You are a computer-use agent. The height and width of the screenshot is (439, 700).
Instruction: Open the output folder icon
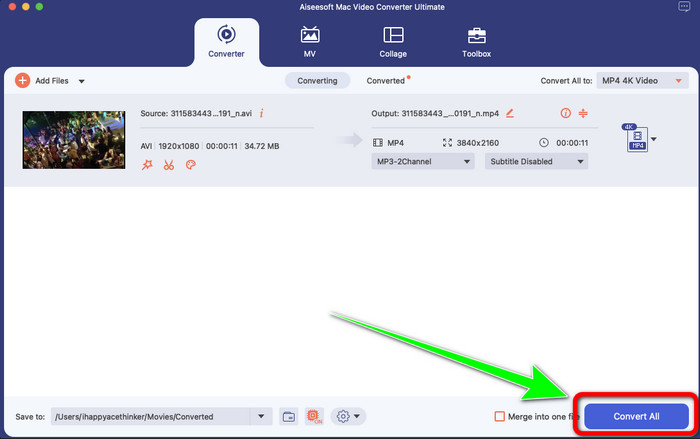click(289, 417)
